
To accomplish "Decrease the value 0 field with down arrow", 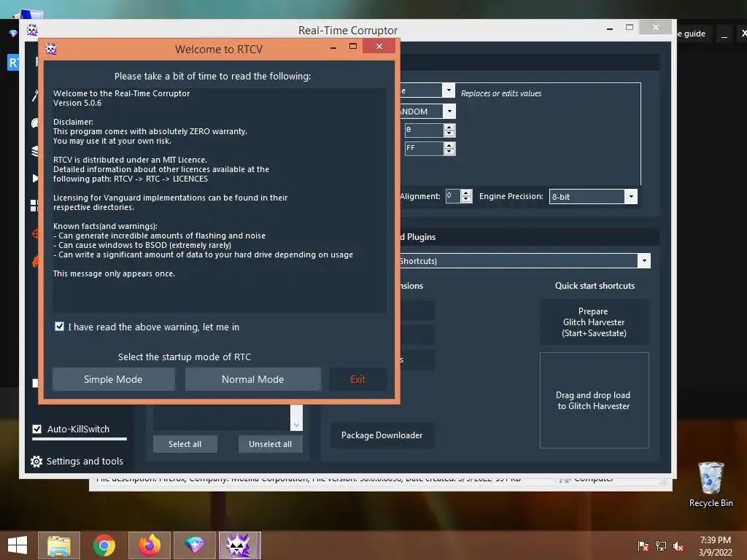I will pyautogui.click(x=449, y=133).
